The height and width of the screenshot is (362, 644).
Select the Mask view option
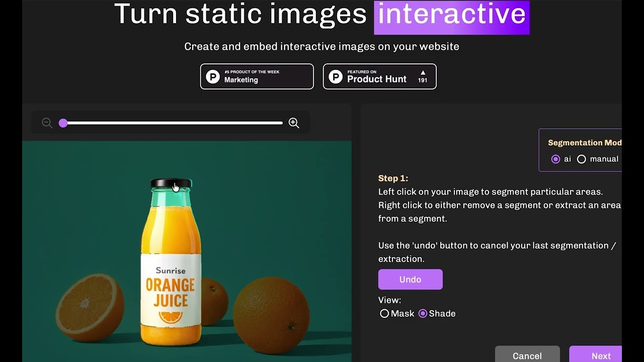(384, 313)
